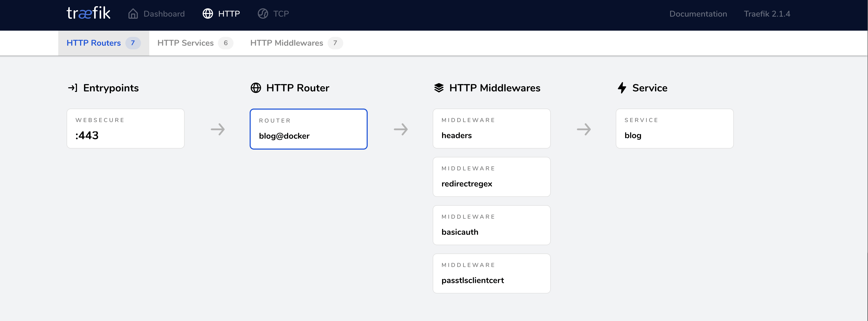Click the Dashboard home icon
Viewport: 868px width, 321px height.
133,14
